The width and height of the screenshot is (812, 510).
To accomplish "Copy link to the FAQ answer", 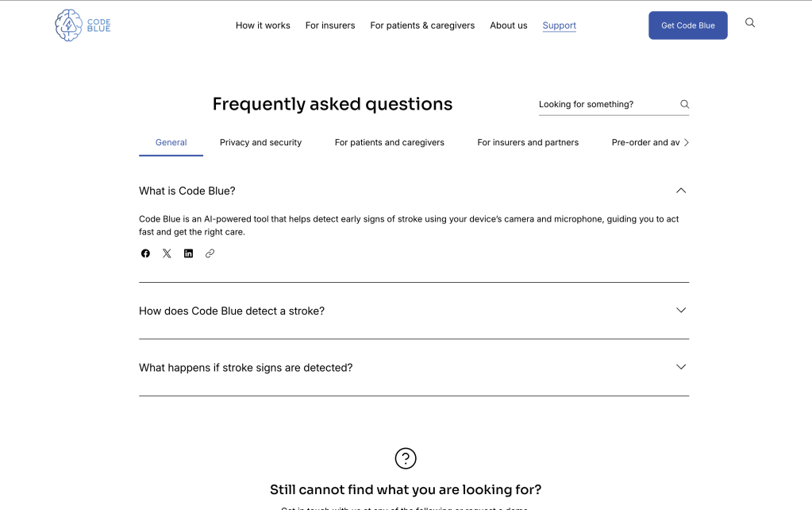I will [210, 253].
